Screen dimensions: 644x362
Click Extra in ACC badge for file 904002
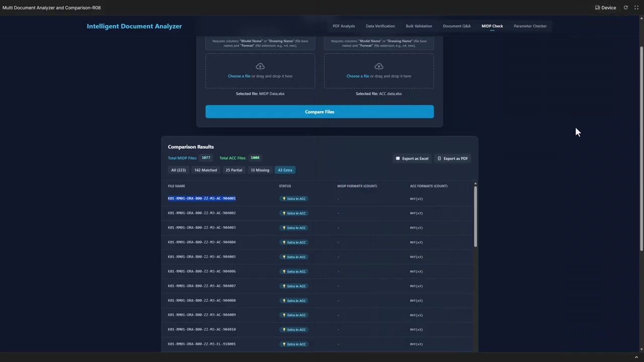point(294,213)
